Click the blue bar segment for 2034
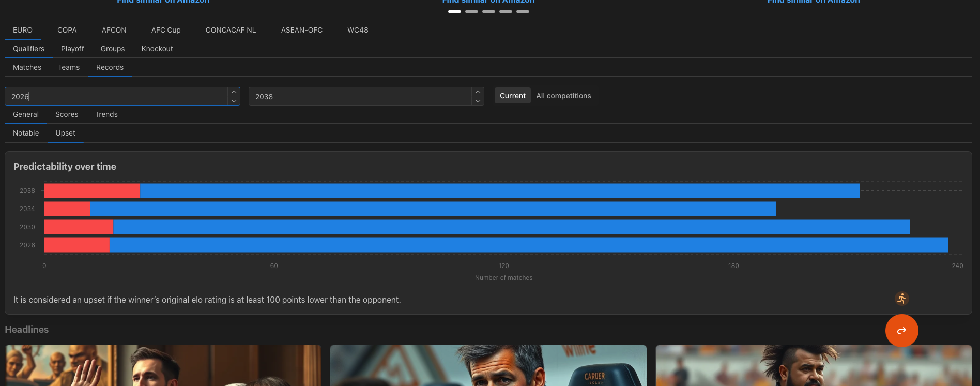980x386 pixels. (x=433, y=209)
